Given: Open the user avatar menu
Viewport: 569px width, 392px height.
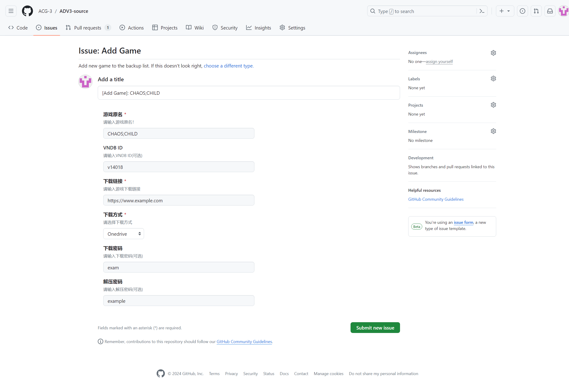Looking at the screenshot, I should [563, 11].
